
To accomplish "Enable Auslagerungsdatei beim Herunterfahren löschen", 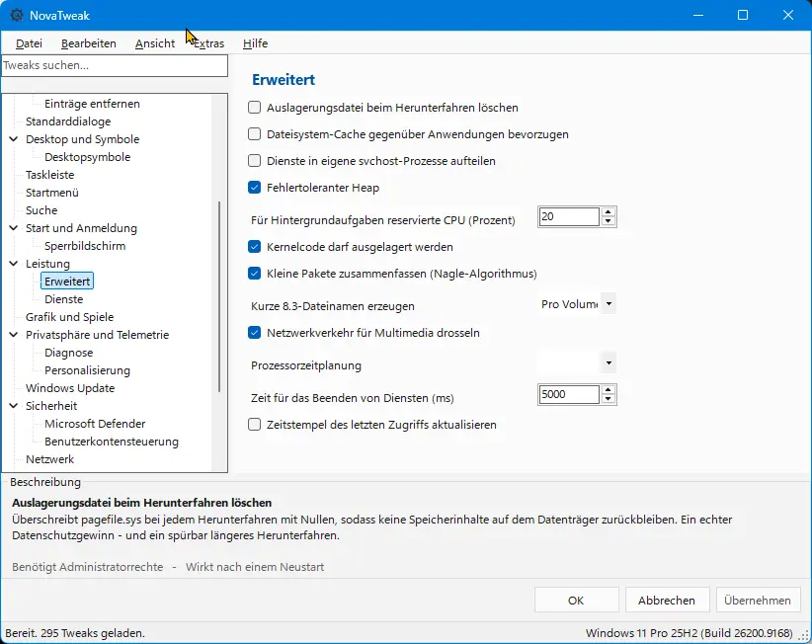I will (x=254, y=108).
